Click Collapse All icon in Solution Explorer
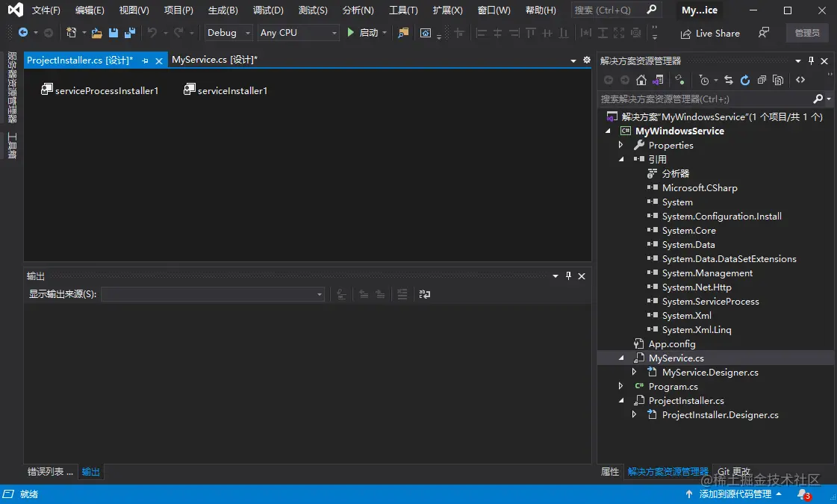The image size is (837, 504). point(762,80)
